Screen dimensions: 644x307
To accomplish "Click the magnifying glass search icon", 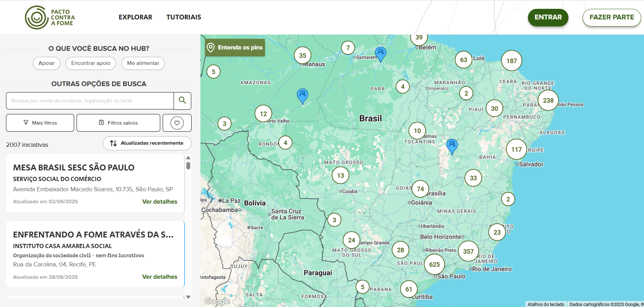I will [x=182, y=101].
